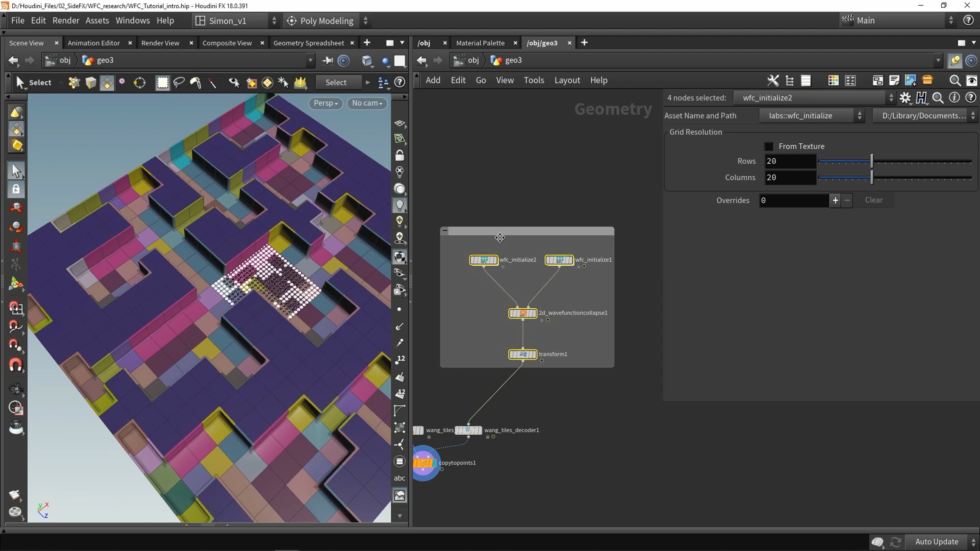This screenshot has height=551, width=980.
Task: Click the Clear overrides button
Action: (874, 200)
